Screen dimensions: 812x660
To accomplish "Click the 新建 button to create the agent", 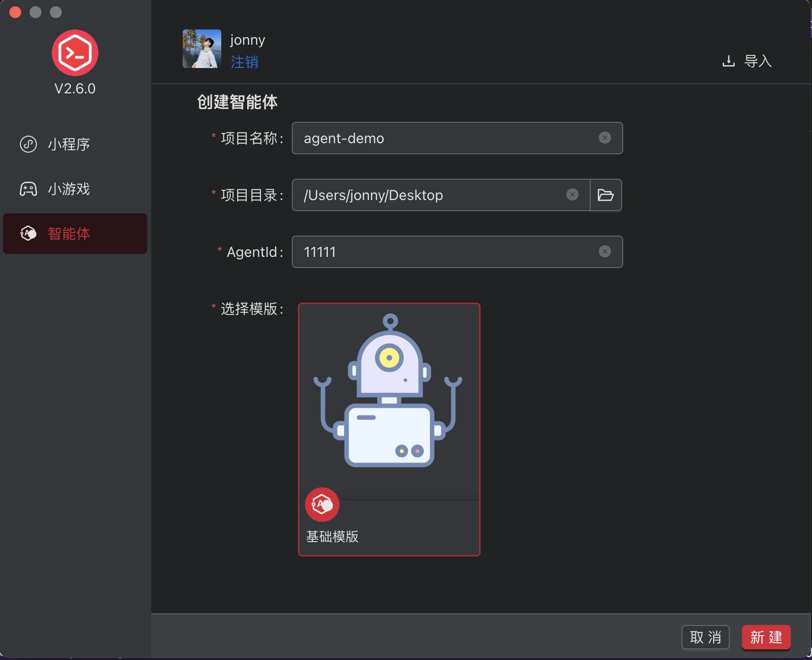I will [766, 637].
